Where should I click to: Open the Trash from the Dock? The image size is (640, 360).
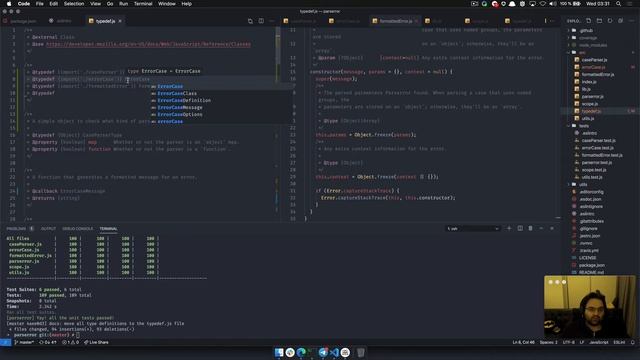[x=361, y=352]
